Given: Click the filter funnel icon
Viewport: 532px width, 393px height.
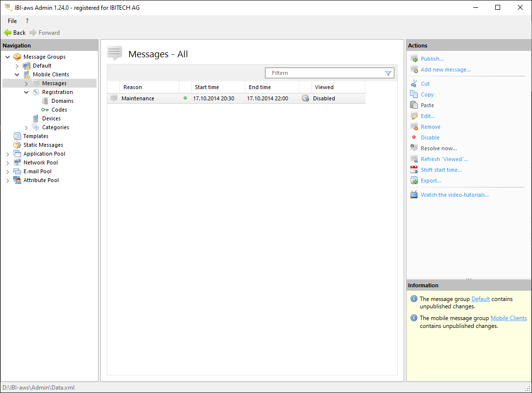Looking at the screenshot, I should (x=388, y=73).
